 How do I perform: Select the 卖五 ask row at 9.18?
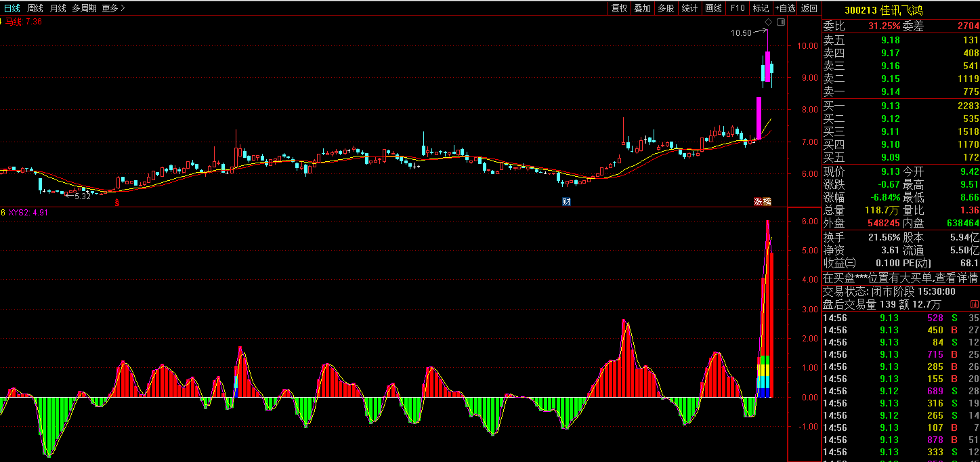pos(901,41)
